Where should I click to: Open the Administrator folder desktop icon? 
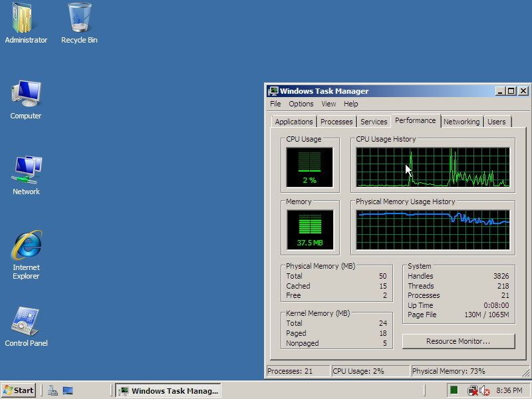click(x=25, y=23)
